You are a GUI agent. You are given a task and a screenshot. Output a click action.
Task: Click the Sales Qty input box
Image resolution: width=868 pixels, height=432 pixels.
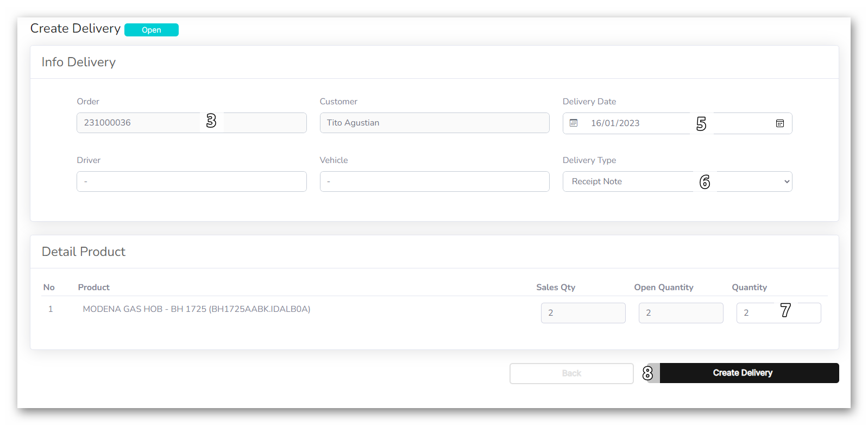coord(583,313)
